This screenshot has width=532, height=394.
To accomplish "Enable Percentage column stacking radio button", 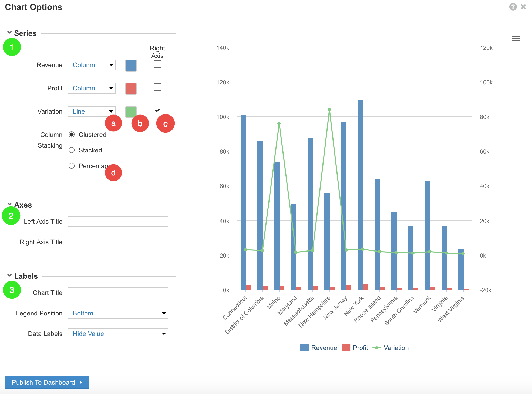I will tap(72, 165).
